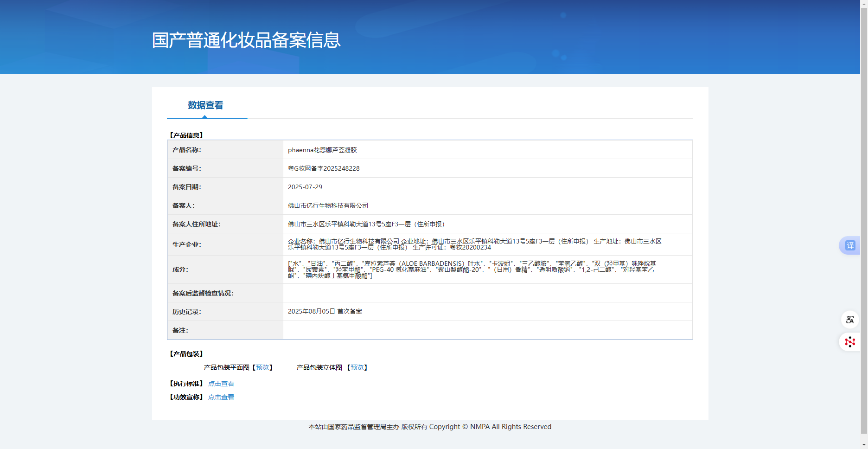This screenshot has width=868, height=449.
Task: Click the 备案人住所地址 address value
Action: 366,224
